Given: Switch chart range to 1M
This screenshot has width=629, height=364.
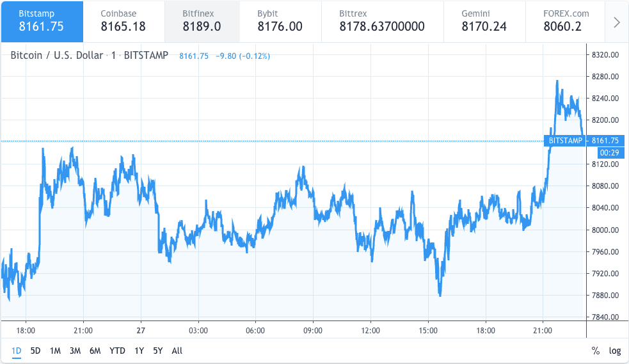Looking at the screenshot, I should coord(55,351).
